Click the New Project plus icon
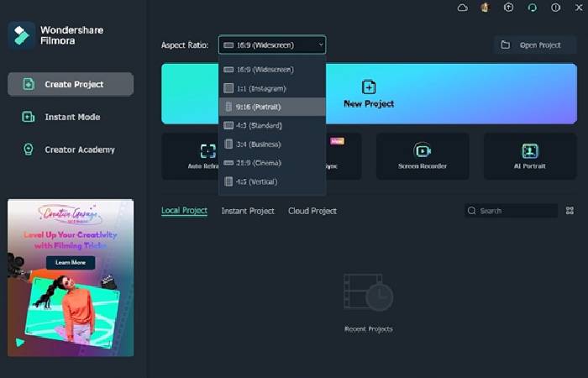Image resolution: width=588 pixels, height=378 pixels. 369,87
